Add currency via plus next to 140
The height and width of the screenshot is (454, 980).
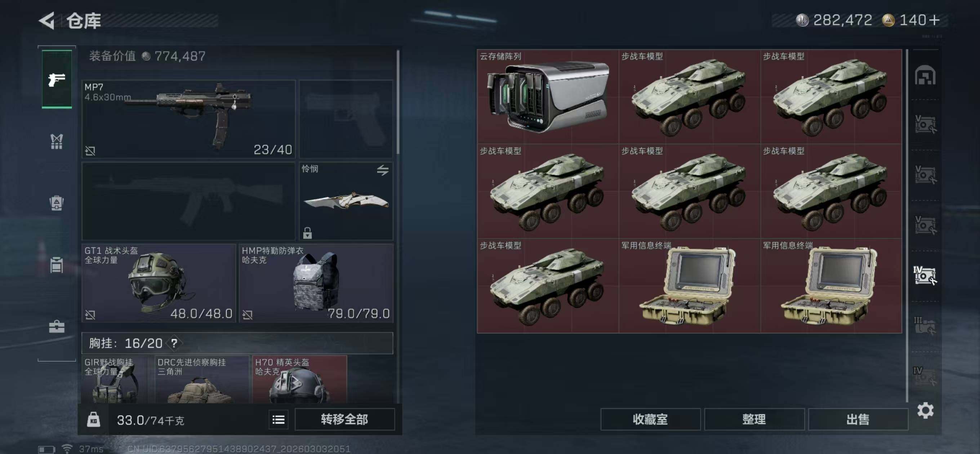933,20
